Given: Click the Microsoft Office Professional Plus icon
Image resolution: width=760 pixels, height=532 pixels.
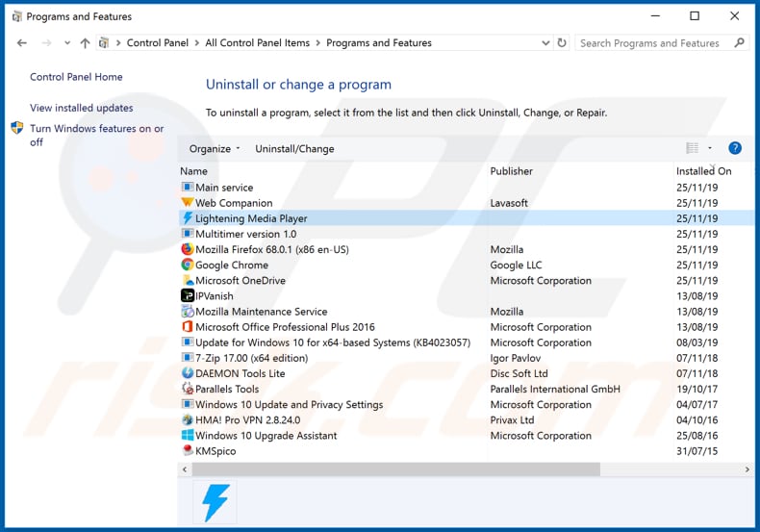Looking at the screenshot, I should pos(187,326).
